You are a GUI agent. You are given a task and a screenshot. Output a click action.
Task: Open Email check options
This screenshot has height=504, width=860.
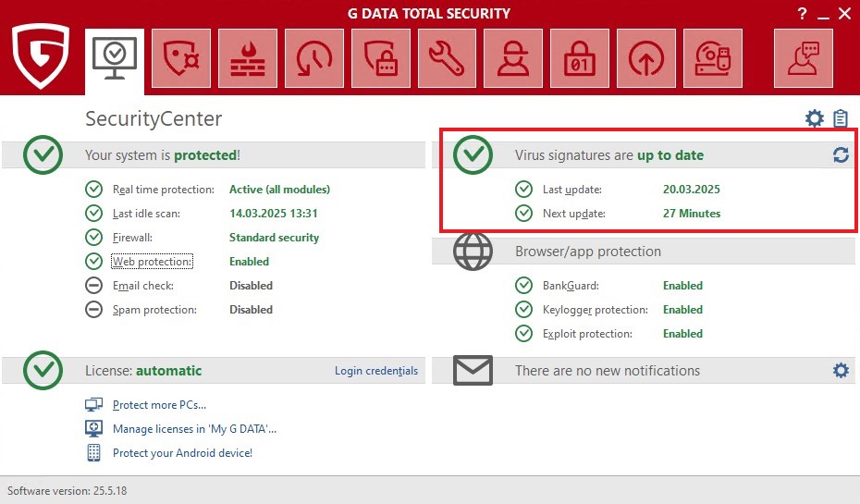[x=143, y=286]
